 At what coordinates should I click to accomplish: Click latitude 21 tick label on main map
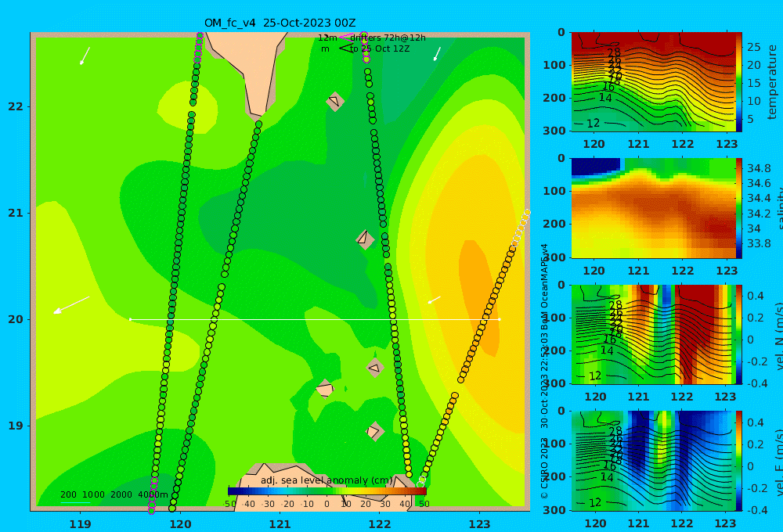(16, 213)
